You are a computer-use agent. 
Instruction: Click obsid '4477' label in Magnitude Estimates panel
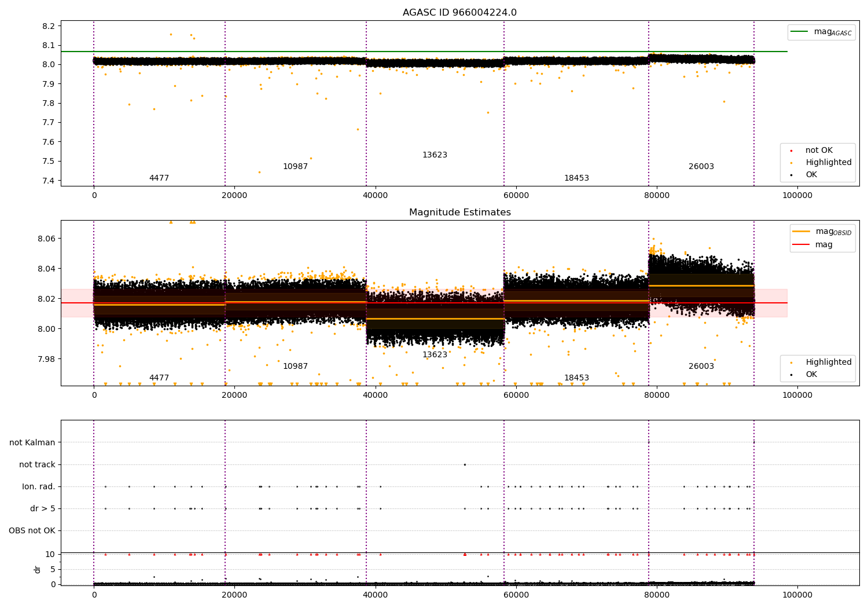[x=159, y=378]
